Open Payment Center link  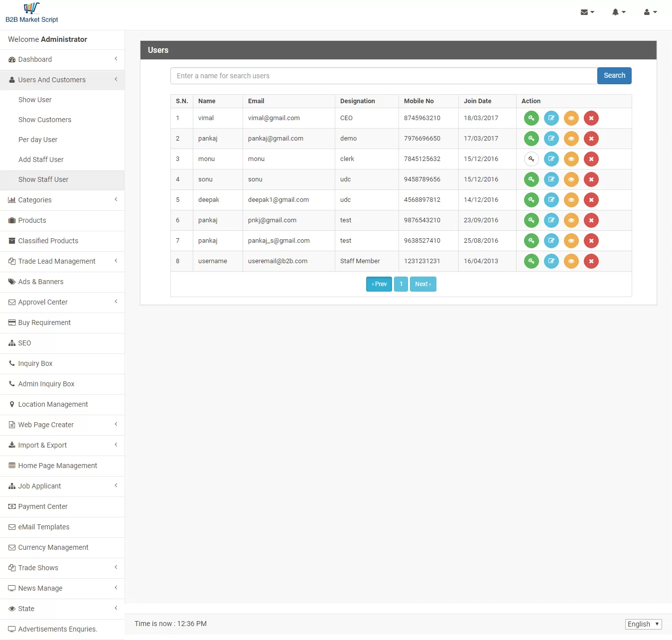[x=62, y=506]
